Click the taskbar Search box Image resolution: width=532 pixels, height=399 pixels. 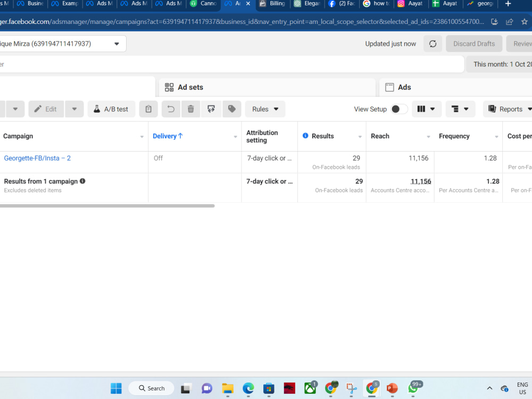(x=151, y=388)
